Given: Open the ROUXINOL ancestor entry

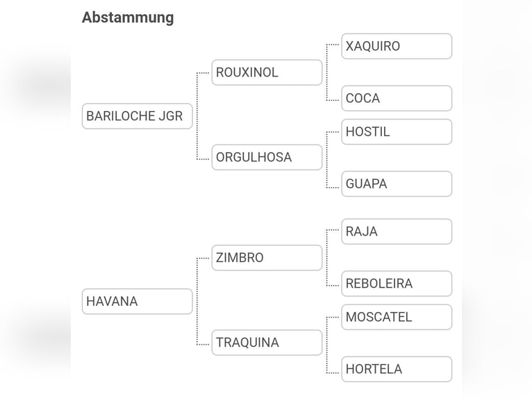Looking at the screenshot, I should [x=267, y=72].
